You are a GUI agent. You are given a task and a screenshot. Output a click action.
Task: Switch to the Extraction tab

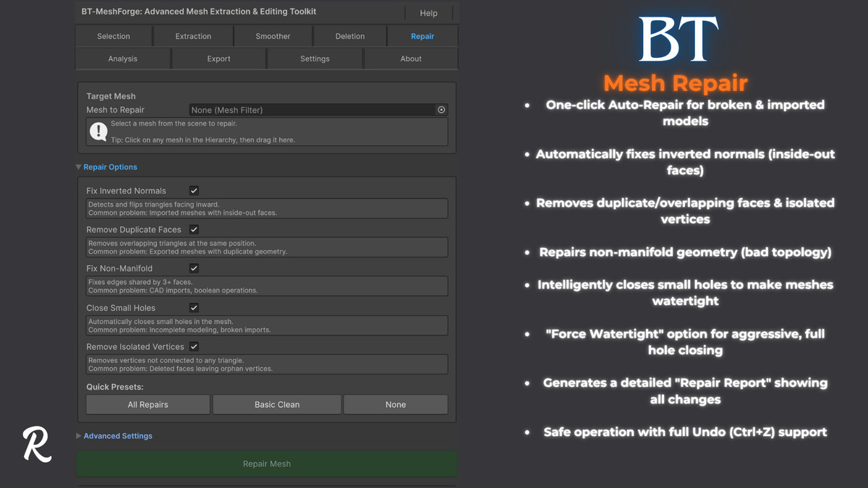point(193,35)
